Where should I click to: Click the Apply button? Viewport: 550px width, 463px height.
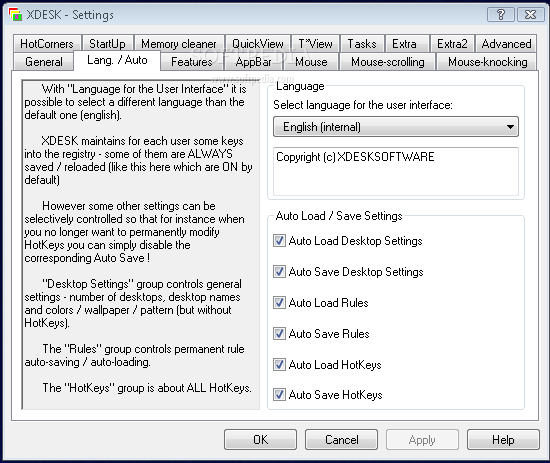pyautogui.click(x=422, y=439)
